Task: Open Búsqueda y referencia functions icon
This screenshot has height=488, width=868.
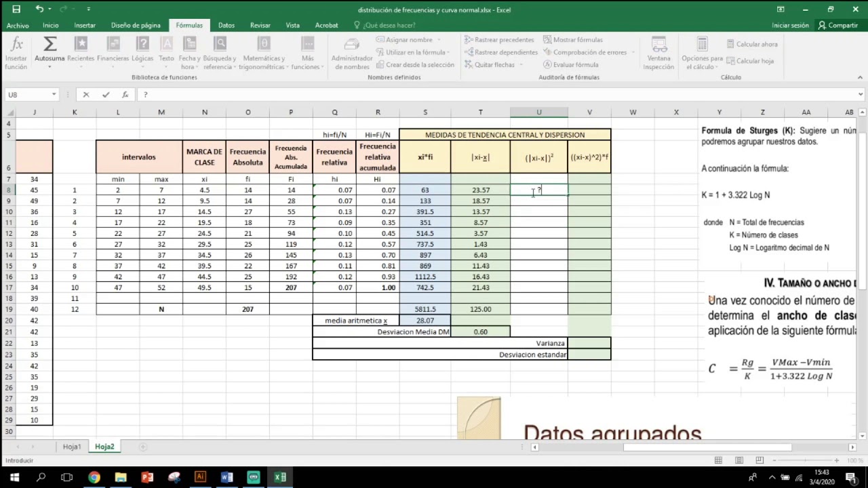Action: pos(220,45)
